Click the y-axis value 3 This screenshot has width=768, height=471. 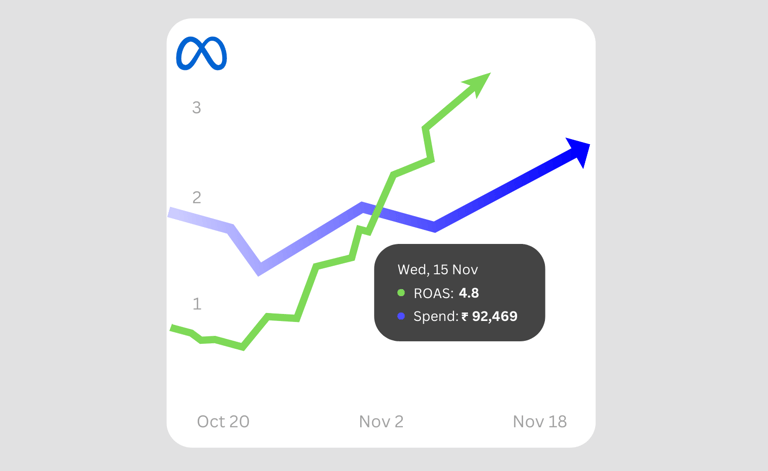[196, 108]
